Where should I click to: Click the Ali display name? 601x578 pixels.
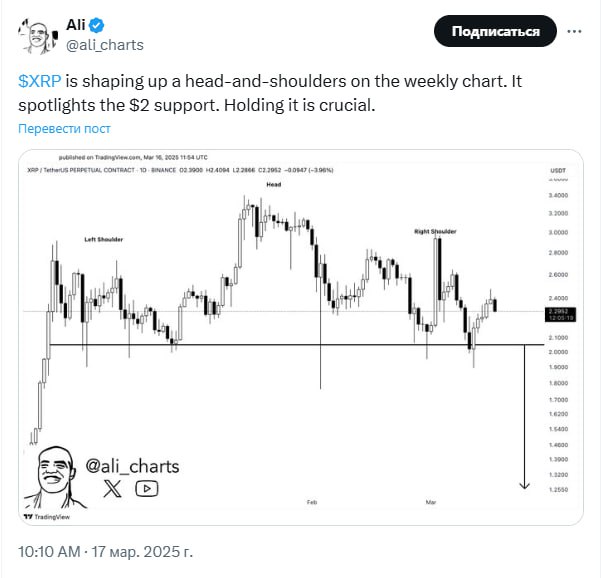coord(76,25)
